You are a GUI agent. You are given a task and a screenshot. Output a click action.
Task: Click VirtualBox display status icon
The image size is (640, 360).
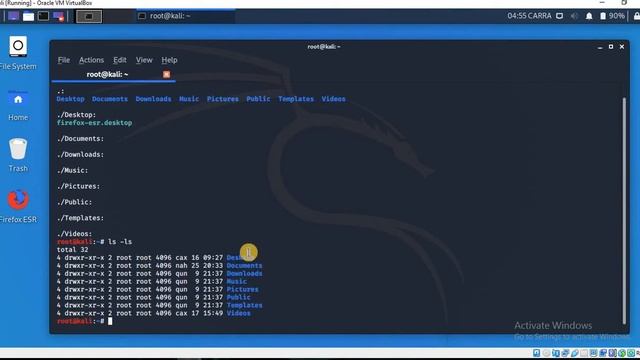coord(593,353)
